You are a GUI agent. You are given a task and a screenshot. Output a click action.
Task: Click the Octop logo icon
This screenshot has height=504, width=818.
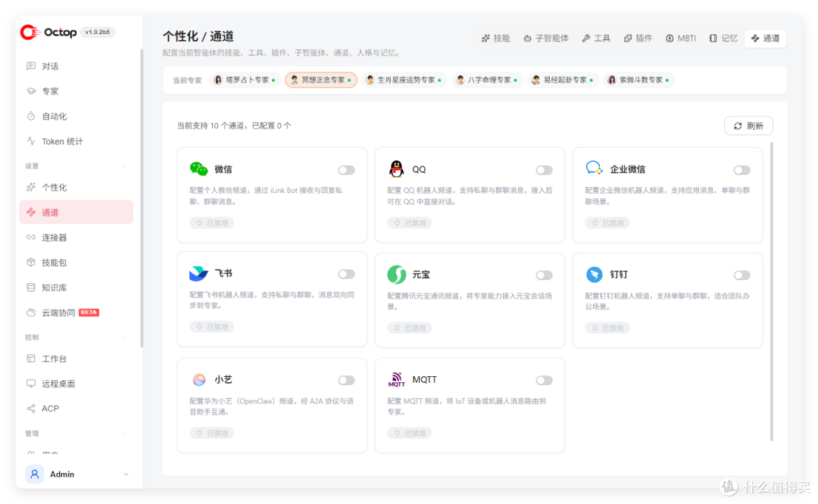[x=30, y=33]
